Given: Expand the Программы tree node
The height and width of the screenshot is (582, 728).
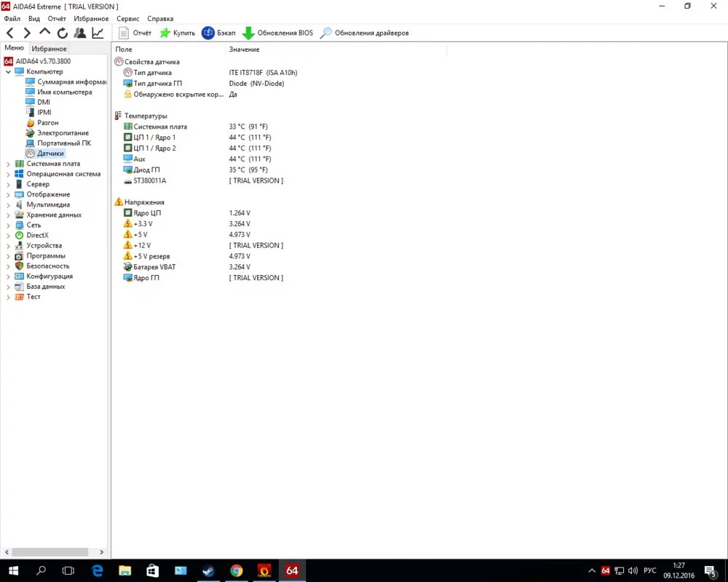Looking at the screenshot, I should coord(8,256).
